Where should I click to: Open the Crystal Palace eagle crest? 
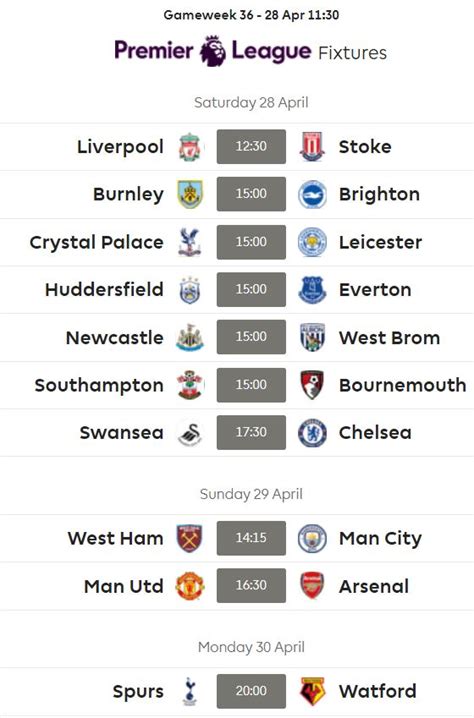pyautogui.click(x=190, y=242)
